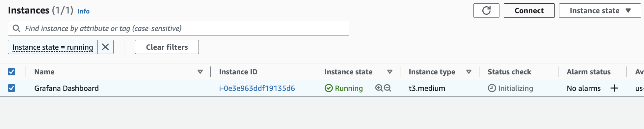The height and width of the screenshot is (129, 644).
Task: Click the Initializing status clock icon
Action: pyautogui.click(x=492, y=88)
